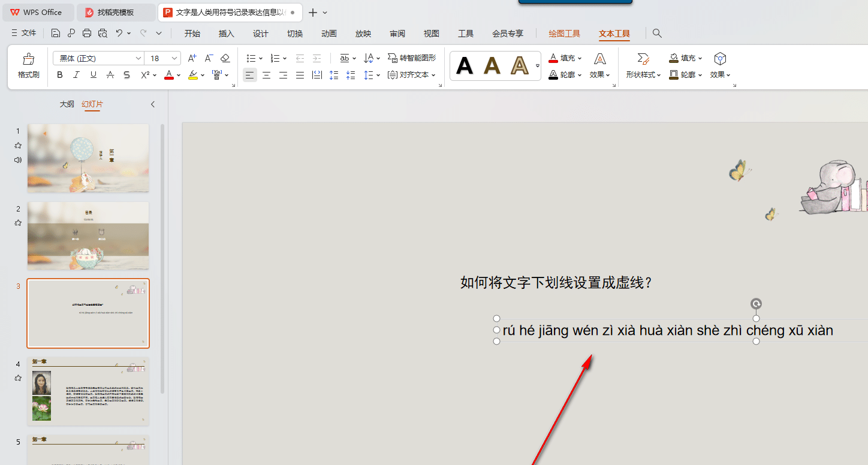Click the text effects (效果) A icon
The height and width of the screenshot is (465, 868).
click(x=600, y=59)
